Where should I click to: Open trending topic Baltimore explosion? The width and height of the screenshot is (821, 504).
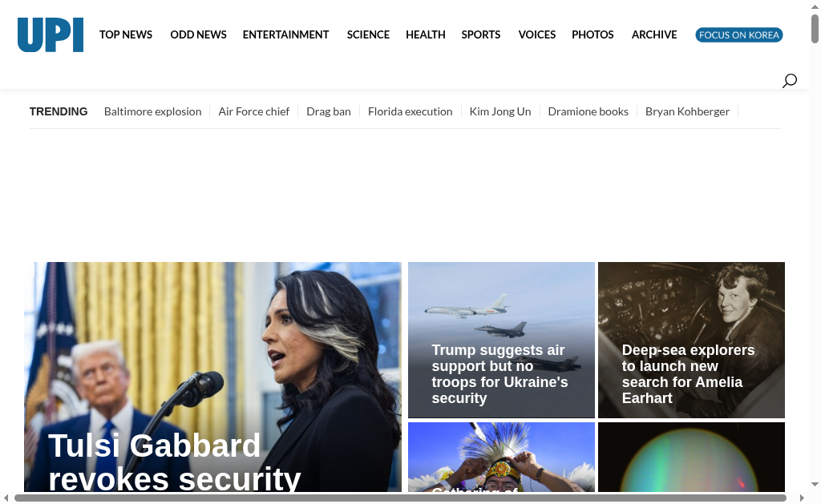pos(153,111)
